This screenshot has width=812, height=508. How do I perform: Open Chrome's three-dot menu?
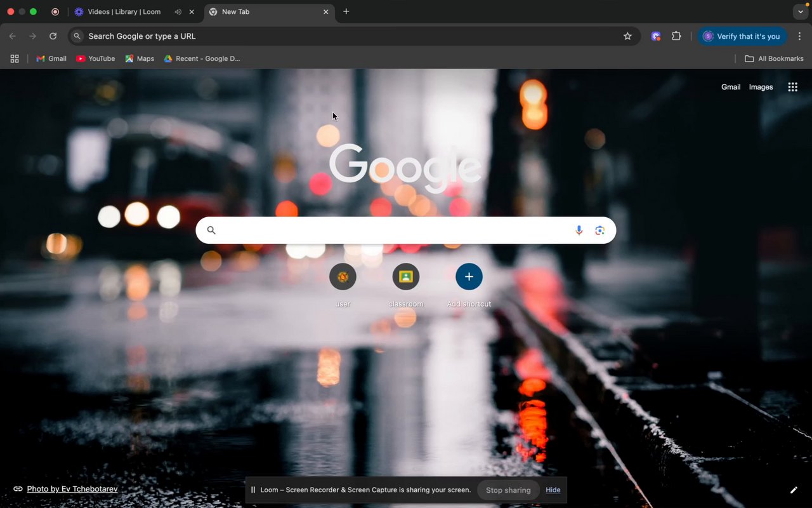pos(799,36)
